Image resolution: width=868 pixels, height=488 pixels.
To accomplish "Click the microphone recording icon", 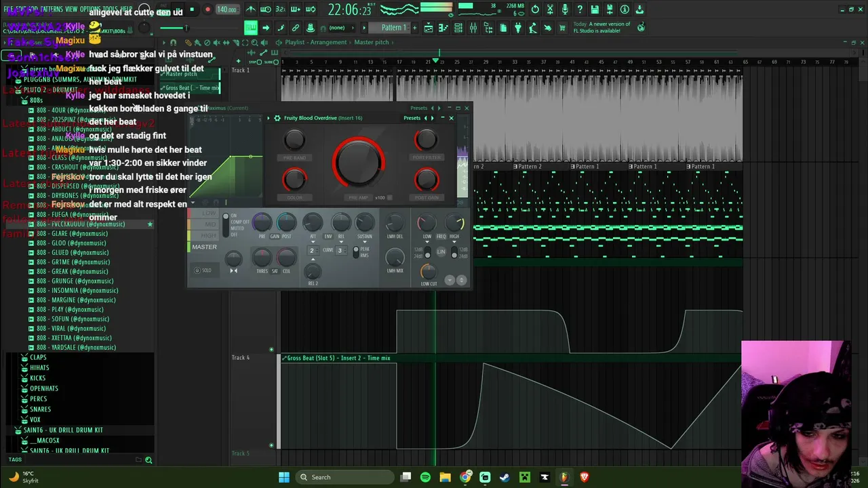I will (565, 9).
